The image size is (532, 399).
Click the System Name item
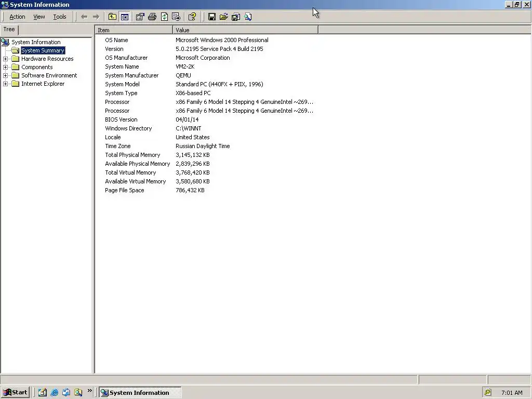tap(122, 66)
